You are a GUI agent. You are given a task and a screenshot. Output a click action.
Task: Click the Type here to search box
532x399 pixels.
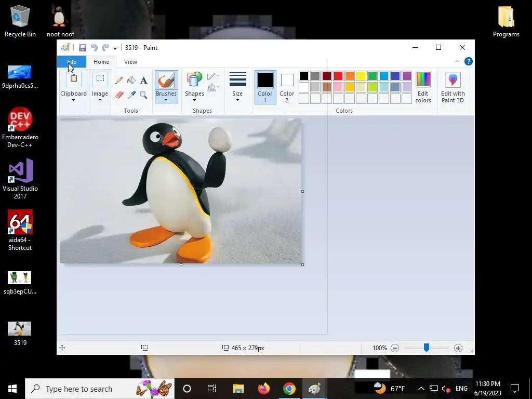click(x=100, y=389)
